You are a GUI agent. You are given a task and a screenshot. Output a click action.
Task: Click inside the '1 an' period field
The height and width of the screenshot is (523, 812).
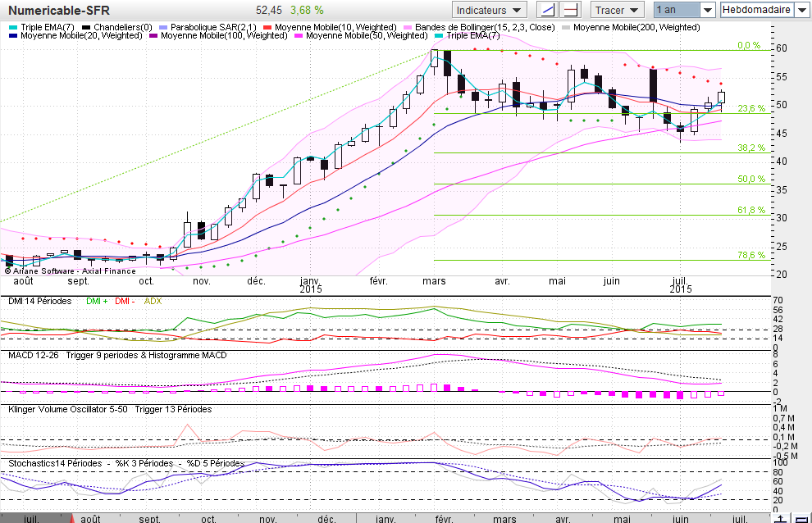677,10
